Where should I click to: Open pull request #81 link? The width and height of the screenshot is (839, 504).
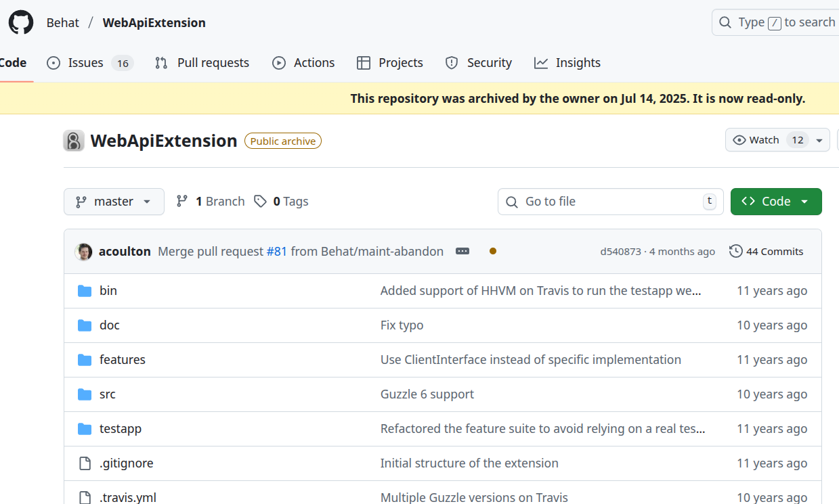pyautogui.click(x=276, y=252)
